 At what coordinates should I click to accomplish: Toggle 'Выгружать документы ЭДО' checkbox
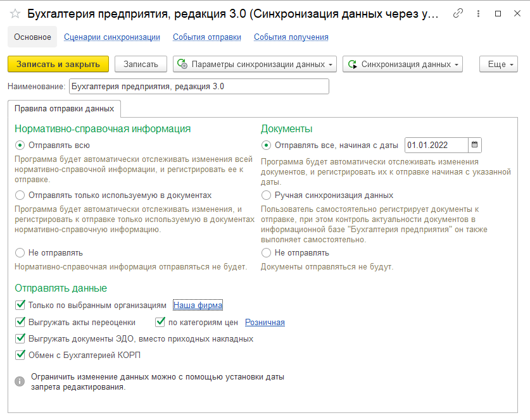20,338
